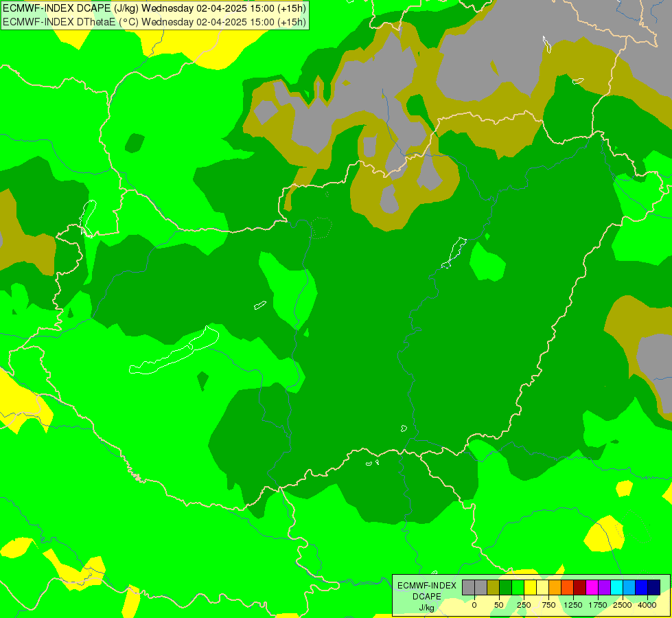Click the legend value label 0
Screen dimensions: 672x618
tap(474, 605)
